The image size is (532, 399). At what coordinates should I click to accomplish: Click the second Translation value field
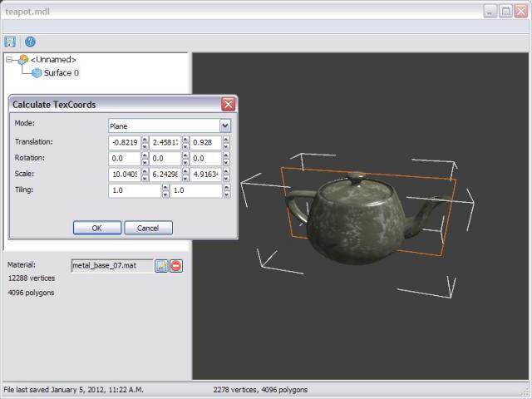pyautogui.click(x=165, y=142)
